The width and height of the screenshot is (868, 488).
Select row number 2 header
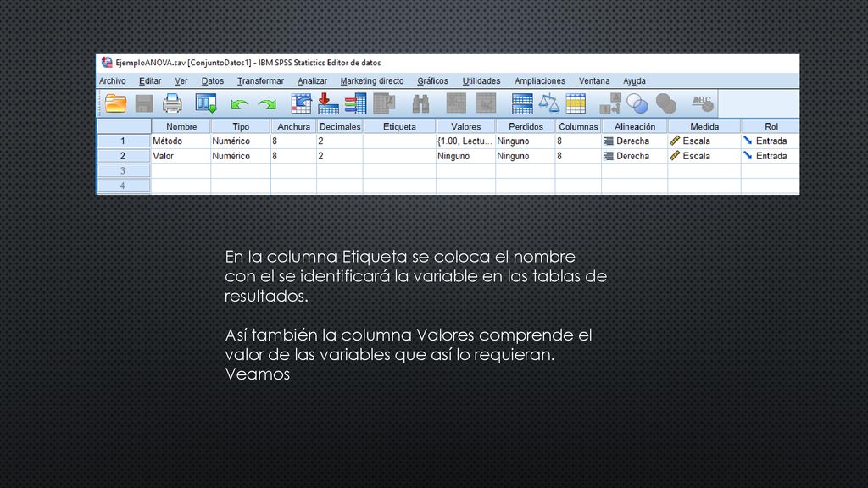[x=124, y=156]
